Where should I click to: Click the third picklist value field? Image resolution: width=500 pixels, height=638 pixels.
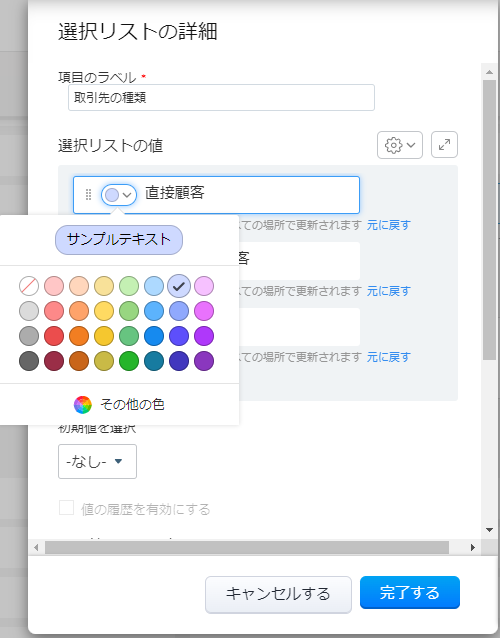coord(299,327)
